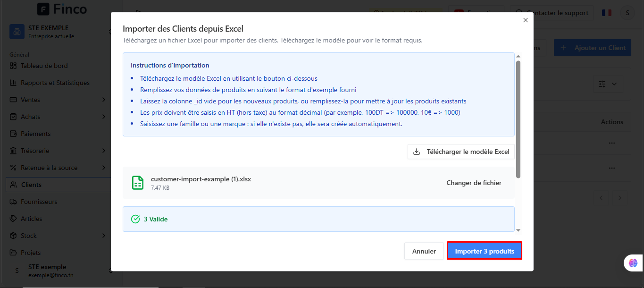Expand the Stock submenu
The image size is (644, 288).
pos(104,236)
